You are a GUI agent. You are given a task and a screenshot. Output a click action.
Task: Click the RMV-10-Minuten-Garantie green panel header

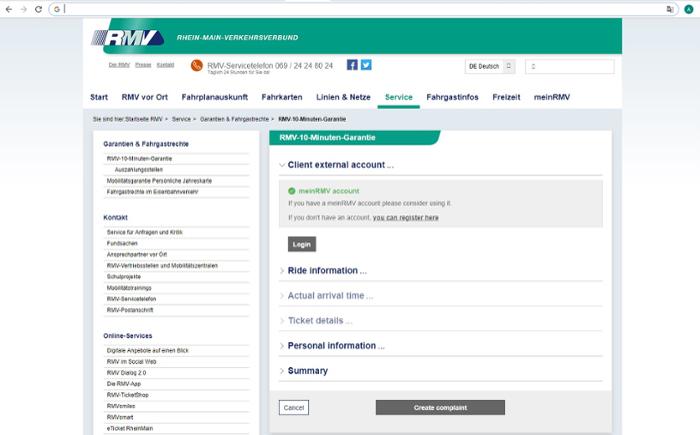tap(355, 138)
